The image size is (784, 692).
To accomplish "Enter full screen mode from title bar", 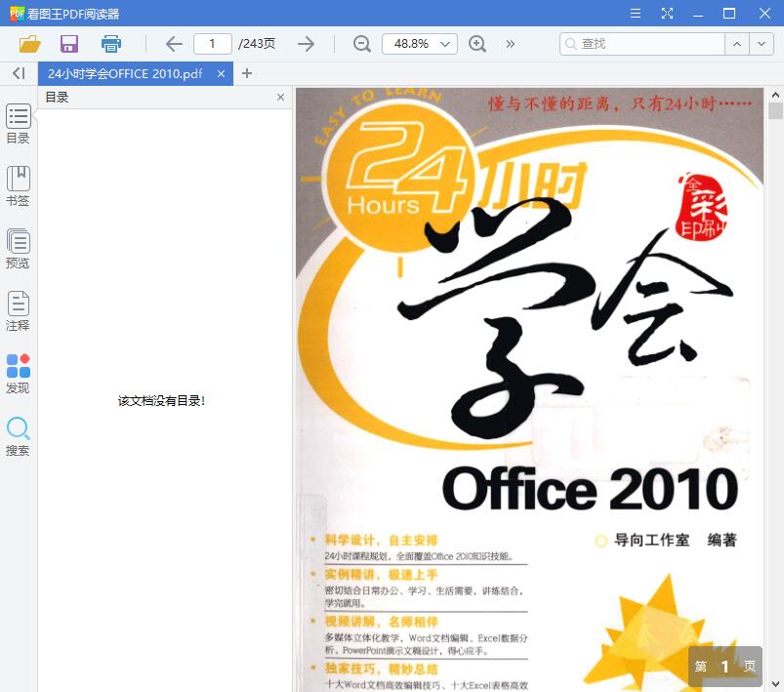I will click(667, 14).
